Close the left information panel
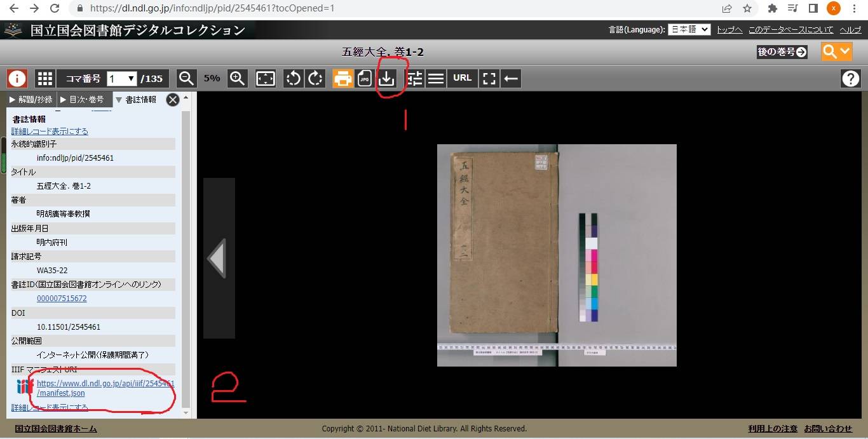 pos(172,100)
